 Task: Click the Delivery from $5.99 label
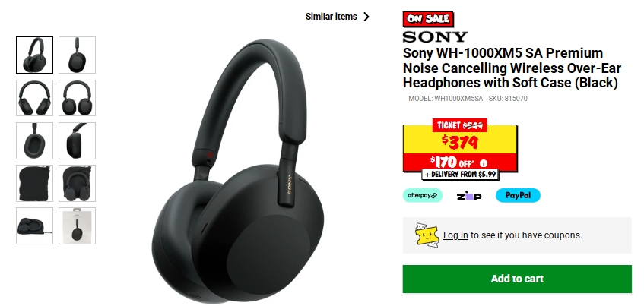(461, 175)
